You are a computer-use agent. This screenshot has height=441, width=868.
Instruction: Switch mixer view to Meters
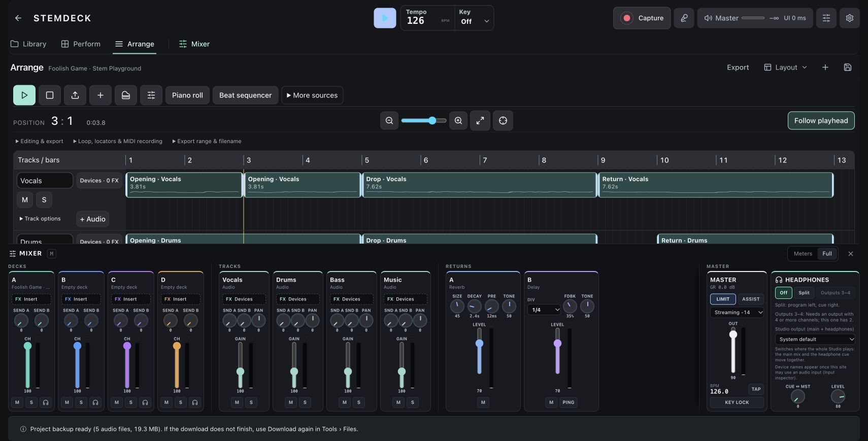803,254
